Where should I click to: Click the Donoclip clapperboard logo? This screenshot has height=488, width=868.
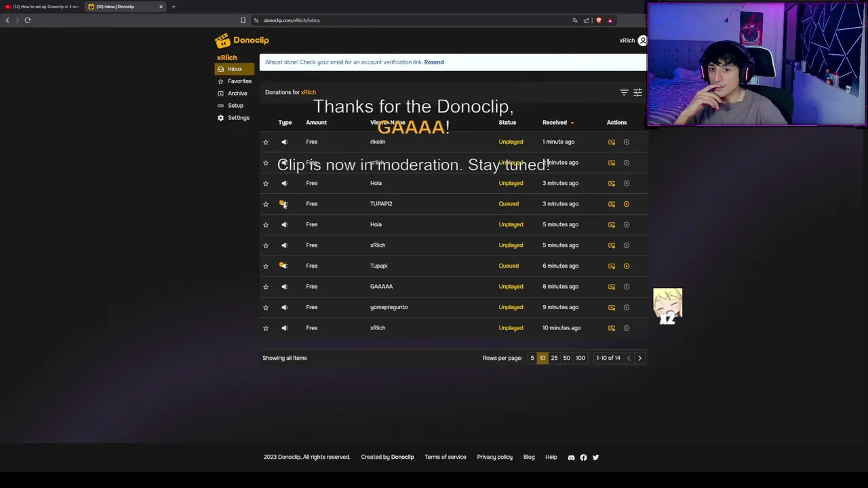(x=222, y=41)
